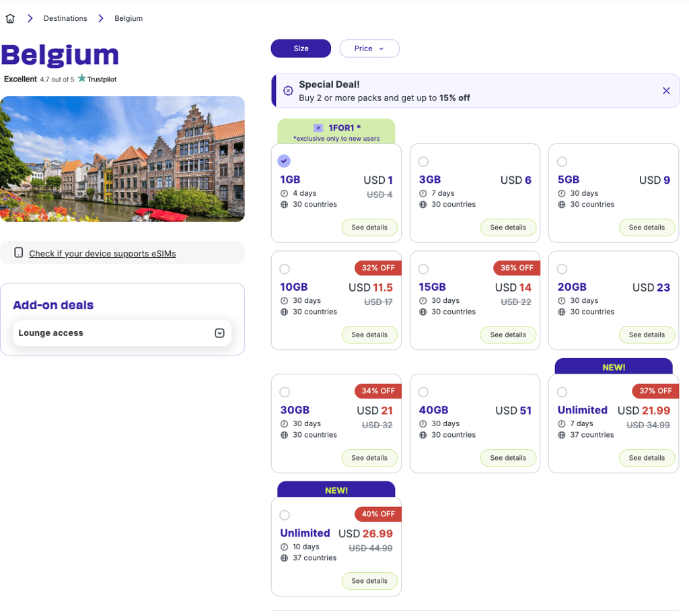
Task: Click the 34% OFF badge
Action: 378,391
